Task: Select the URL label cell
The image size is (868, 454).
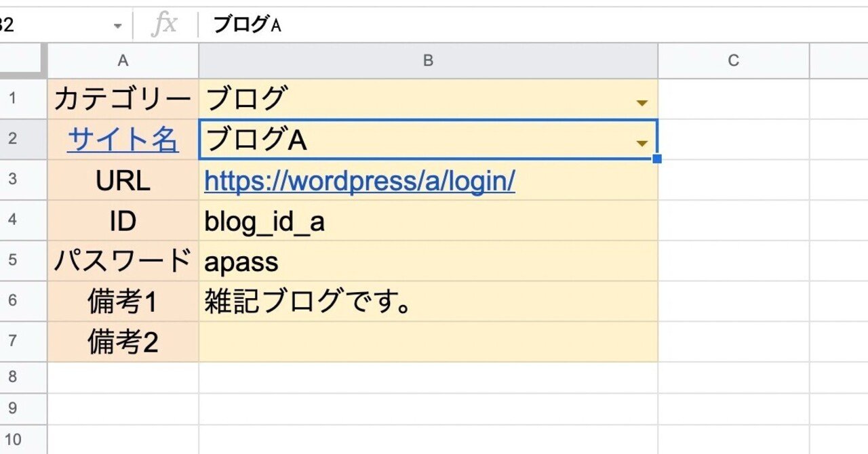Action: tap(122, 180)
